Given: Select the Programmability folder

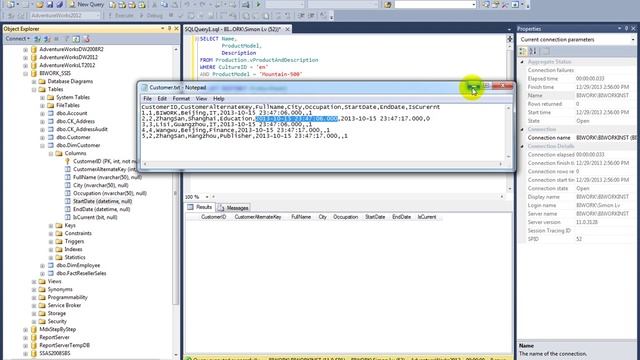Looking at the screenshot, I should tap(67, 298).
